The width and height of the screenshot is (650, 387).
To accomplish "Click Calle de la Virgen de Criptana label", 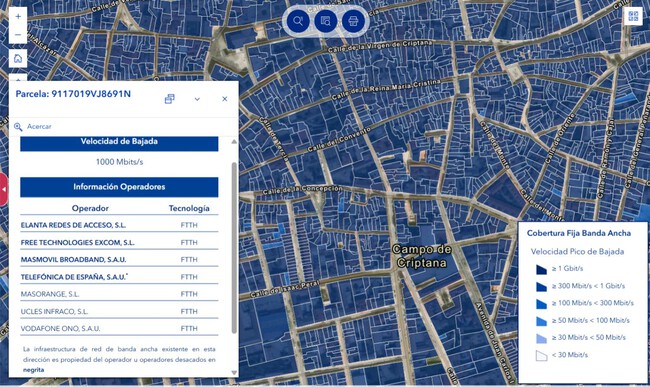I will [380, 46].
